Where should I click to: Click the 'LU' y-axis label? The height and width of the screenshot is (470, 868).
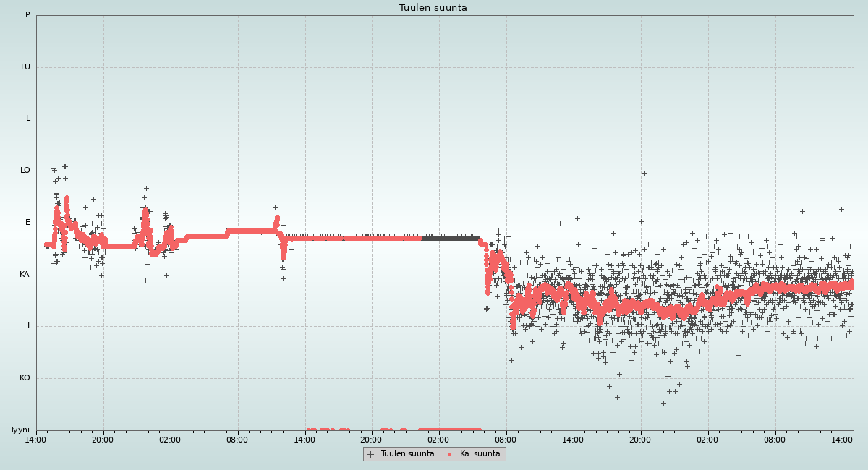(25, 67)
